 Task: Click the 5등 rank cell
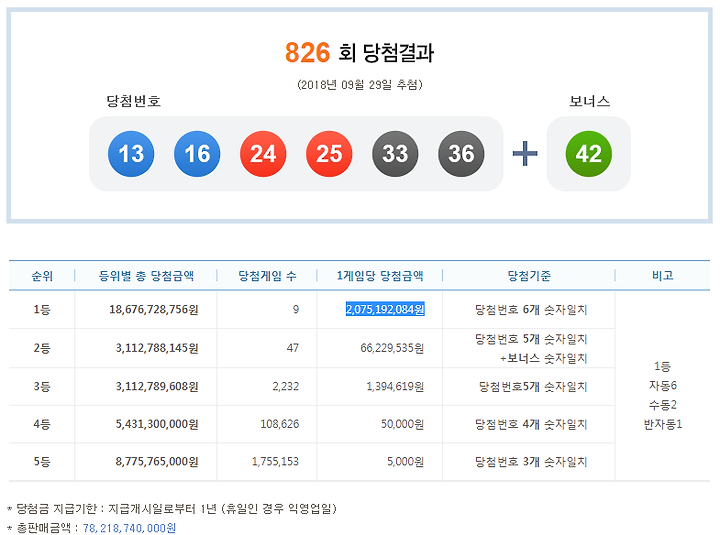tap(42, 462)
